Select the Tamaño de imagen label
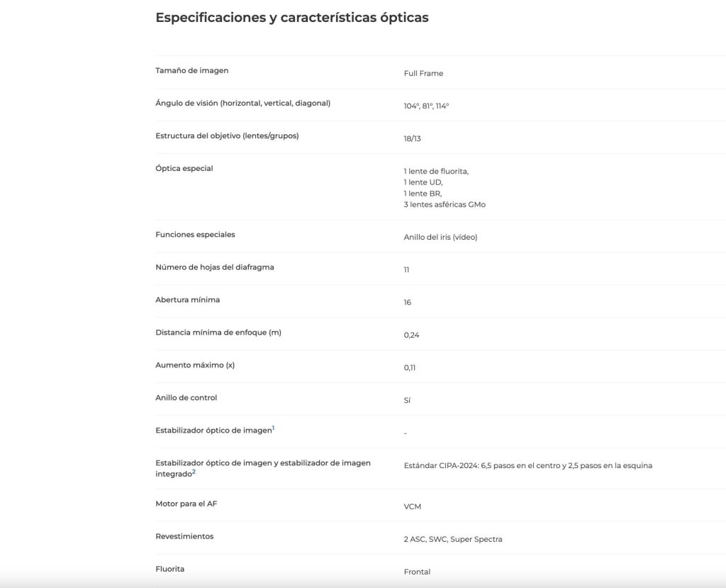Screen dimensions: 726x588 pos(191,70)
